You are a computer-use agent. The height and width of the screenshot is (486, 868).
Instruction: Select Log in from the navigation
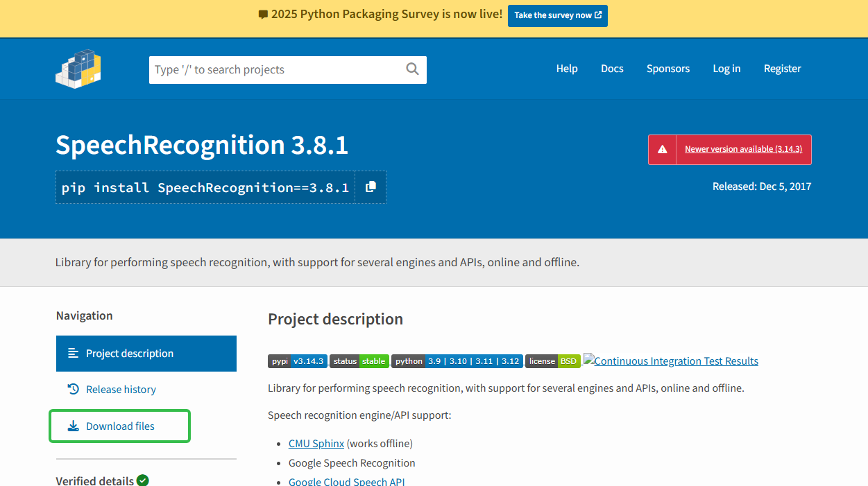pos(726,68)
